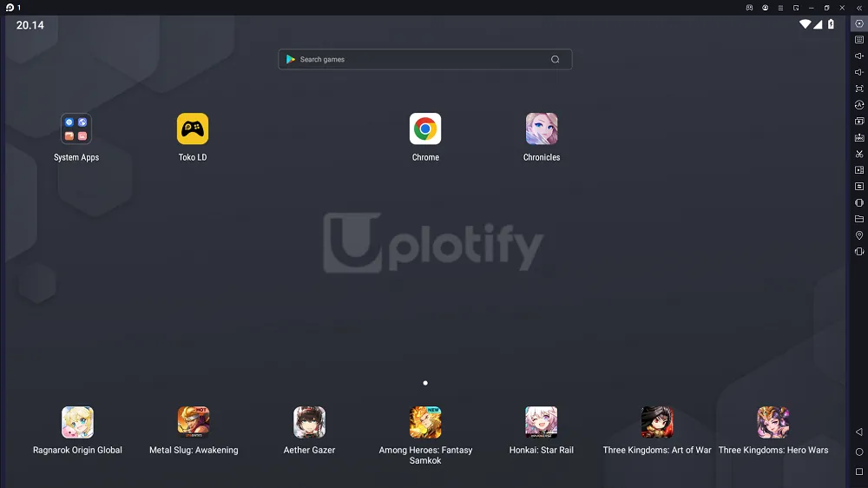Open the operation recorder script icon
The image size is (868, 488).
click(x=859, y=186)
